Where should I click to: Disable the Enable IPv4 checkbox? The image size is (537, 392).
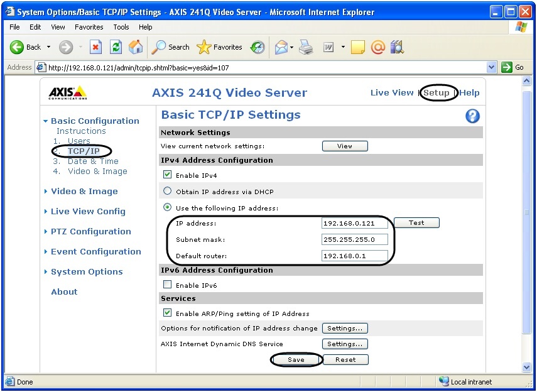167,175
